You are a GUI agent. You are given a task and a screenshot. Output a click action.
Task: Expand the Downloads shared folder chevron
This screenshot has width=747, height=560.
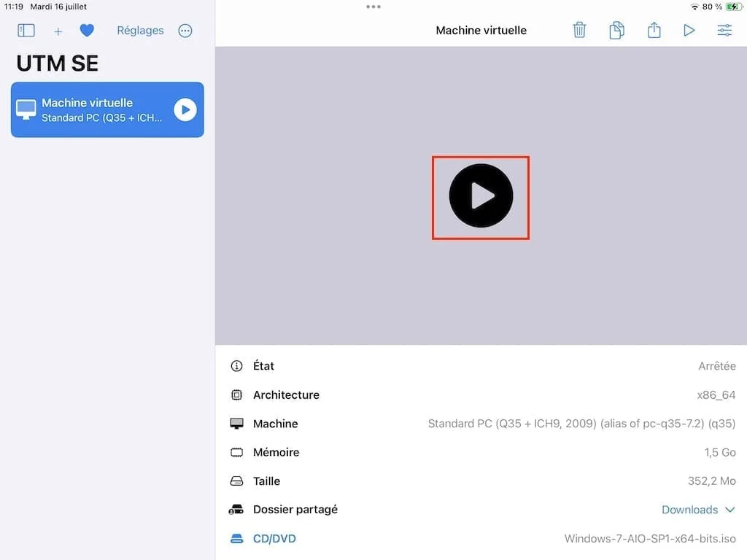pyautogui.click(x=729, y=510)
